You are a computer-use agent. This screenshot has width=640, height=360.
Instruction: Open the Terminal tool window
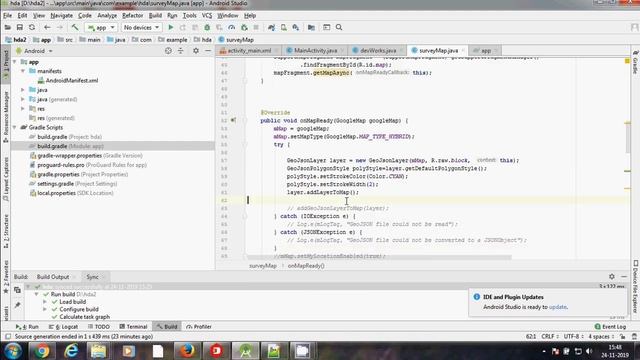click(133, 327)
